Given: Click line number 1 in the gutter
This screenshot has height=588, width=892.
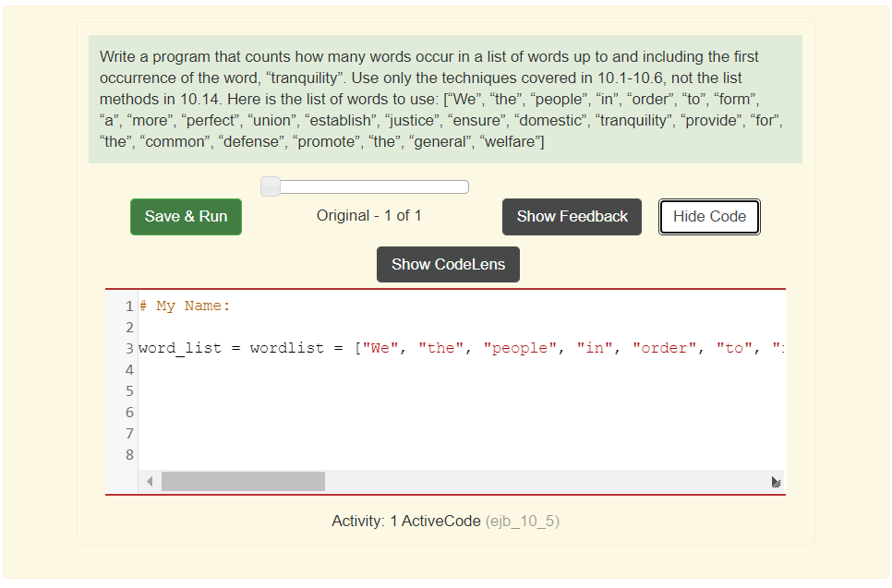Looking at the screenshot, I should click(129, 306).
